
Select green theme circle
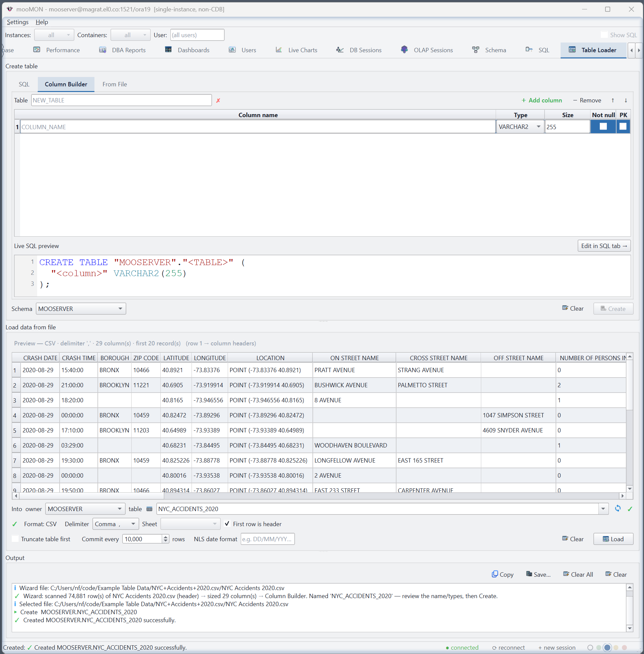[598, 648]
